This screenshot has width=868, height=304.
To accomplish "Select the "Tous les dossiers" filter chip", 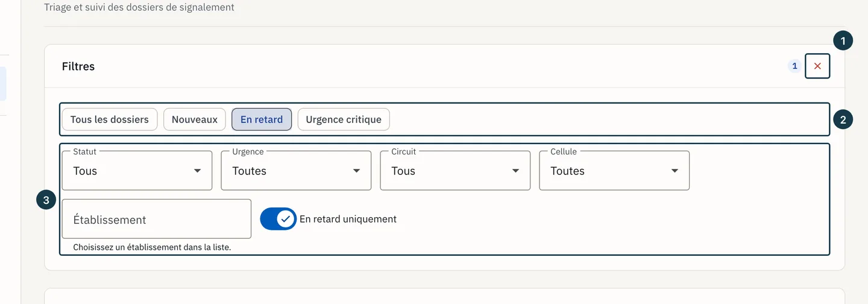I will point(110,119).
